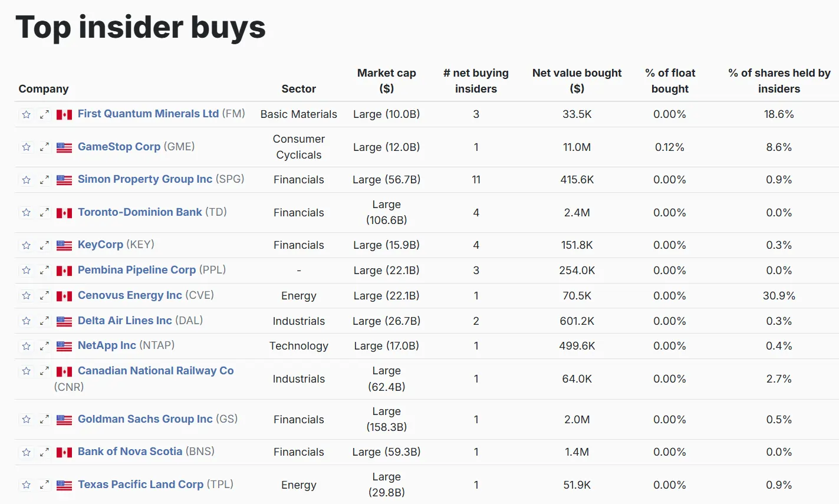Toggle the watchlist star for Pembina Pipeline Corp
This screenshot has height=504, width=839.
[26, 270]
